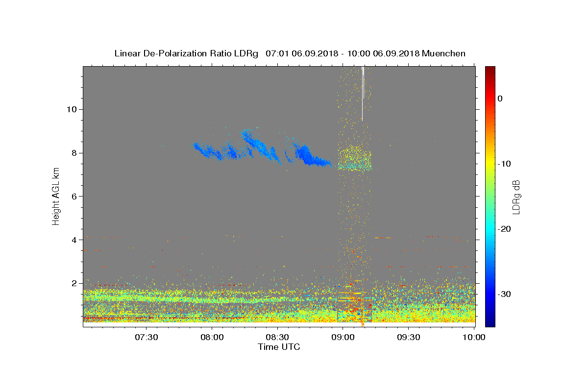Click the colorbar tick label -20
The image size is (588, 392).
(x=504, y=229)
